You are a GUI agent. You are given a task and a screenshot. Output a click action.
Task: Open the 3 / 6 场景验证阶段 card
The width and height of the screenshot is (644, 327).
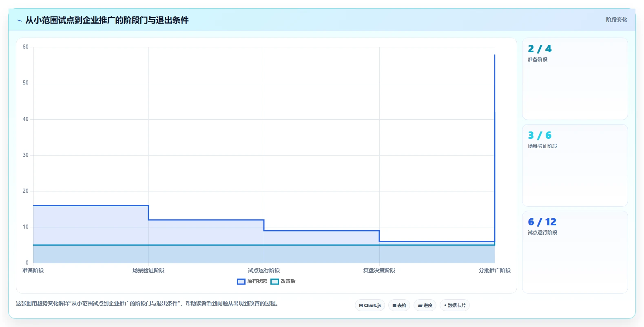point(575,165)
